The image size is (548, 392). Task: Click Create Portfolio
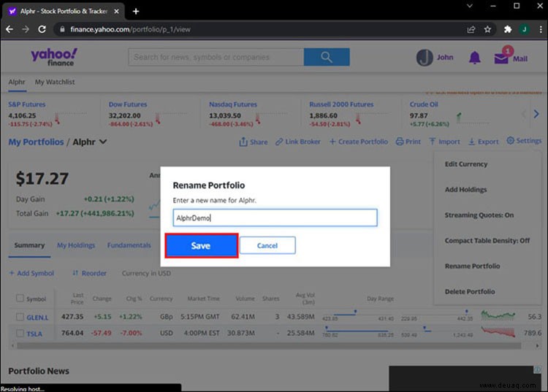tap(359, 142)
